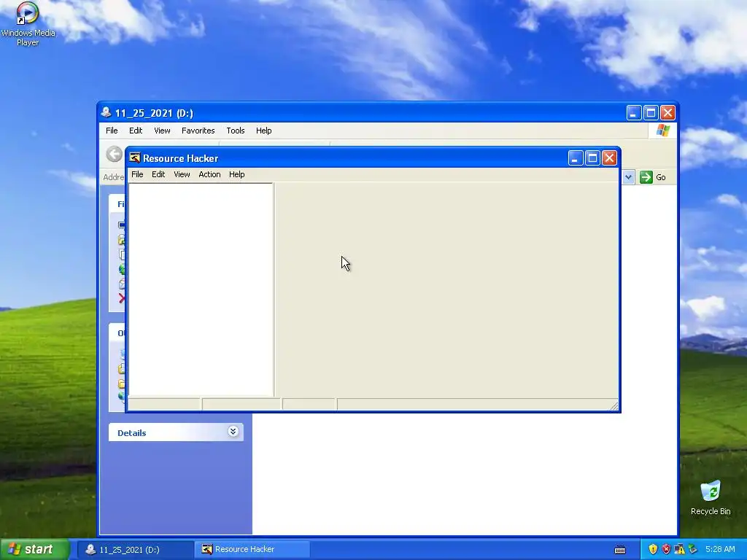Open the Edit menu in Resource Hacker
The height and width of the screenshot is (560, 747).
[158, 174]
